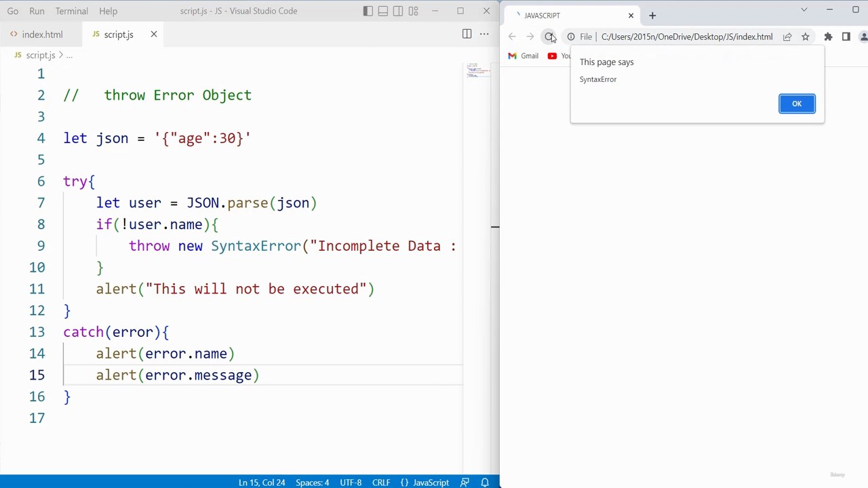Click the 'This page says' alert heading

[x=607, y=62]
